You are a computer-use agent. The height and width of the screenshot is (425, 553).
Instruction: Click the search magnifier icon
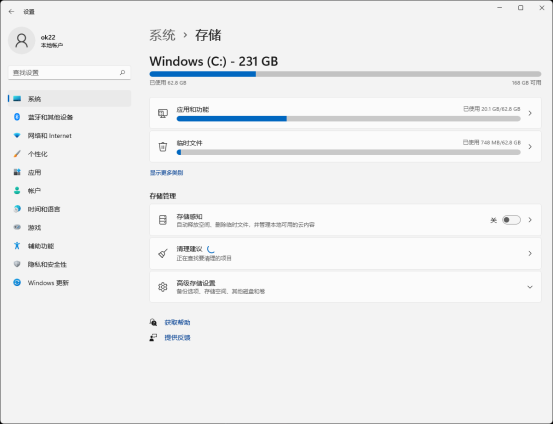(122, 72)
